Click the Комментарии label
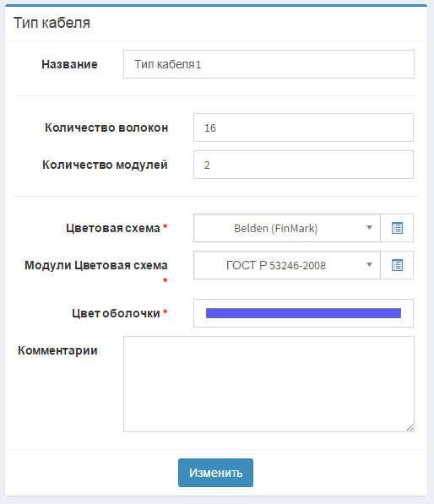The image size is (434, 504). (x=57, y=350)
